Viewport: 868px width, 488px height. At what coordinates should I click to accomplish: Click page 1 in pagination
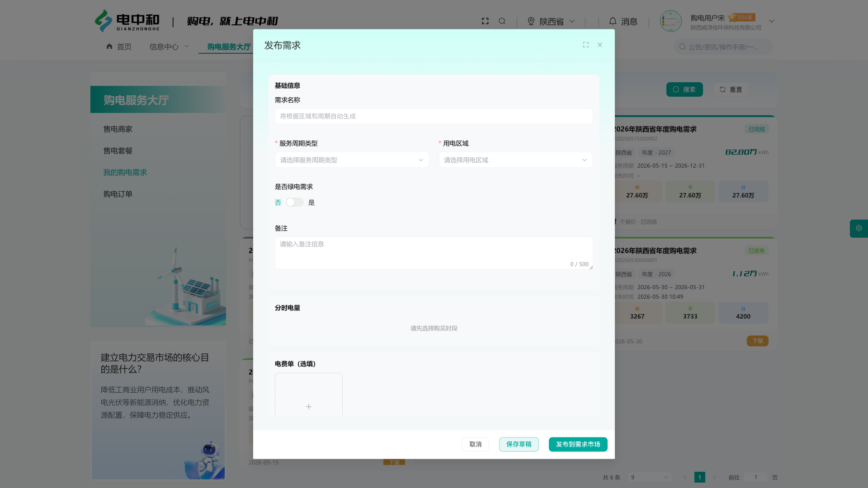[700, 477]
